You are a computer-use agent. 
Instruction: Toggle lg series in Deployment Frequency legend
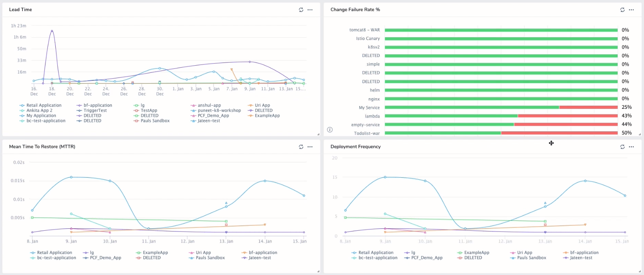click(410, 252)
